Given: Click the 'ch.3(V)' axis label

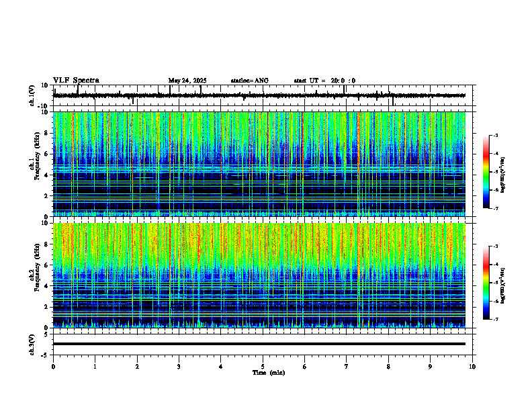Looking at the screenshot, I should pos(32,345).
